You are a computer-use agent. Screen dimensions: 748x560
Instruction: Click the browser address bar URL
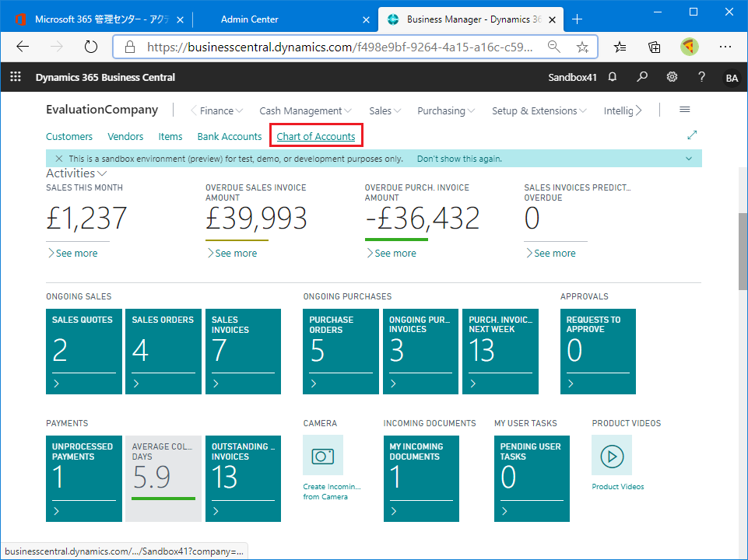pyautogui.click(x=339, y=47)
